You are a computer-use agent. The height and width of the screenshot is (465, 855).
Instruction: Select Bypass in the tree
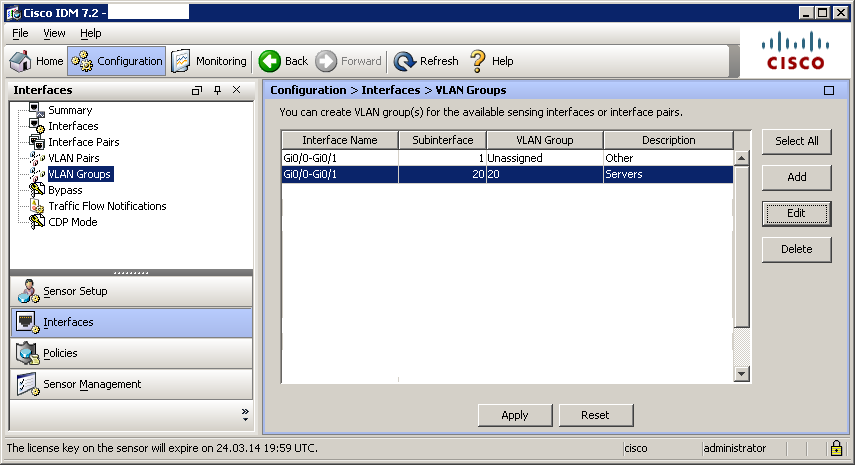tap(65, 190)
